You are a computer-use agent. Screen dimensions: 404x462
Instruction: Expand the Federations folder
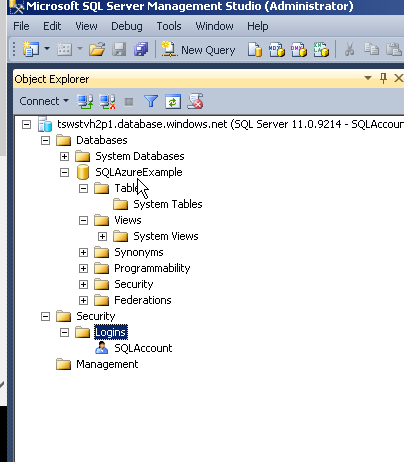(x=83, y=300)
